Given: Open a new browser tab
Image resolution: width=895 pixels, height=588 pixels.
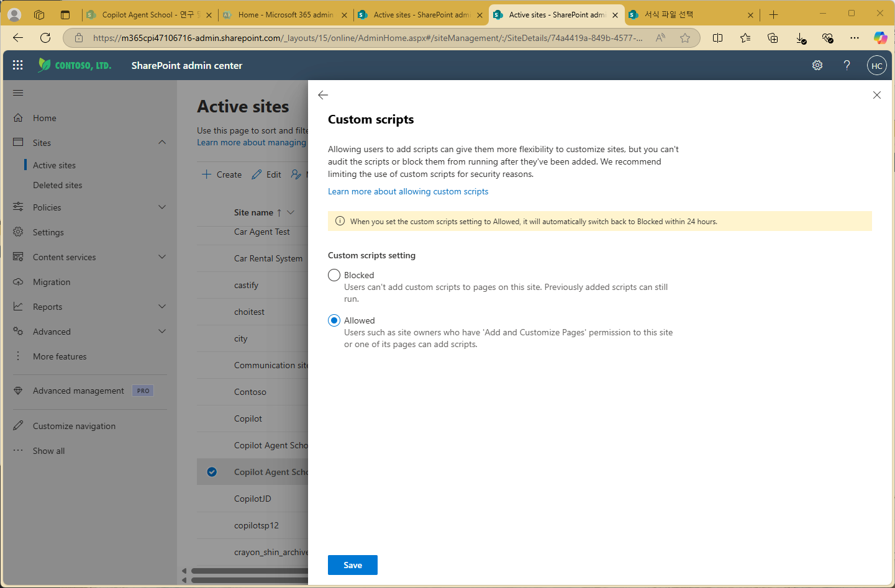Looking at the screenshot, I should pos(773,14).
